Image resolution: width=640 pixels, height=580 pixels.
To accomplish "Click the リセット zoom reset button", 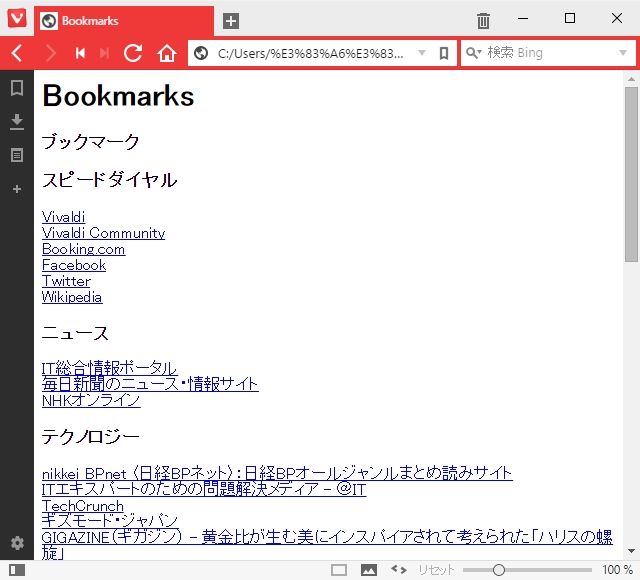I will [436, 570].
